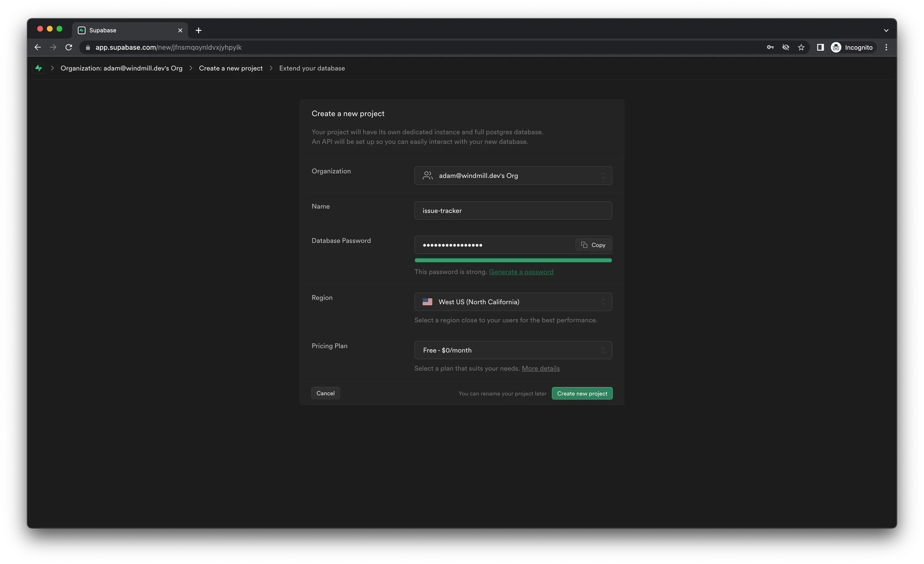This screenshot has height=564, width=924.
Task: Go to Organization breadcrumb item
Action: pos(121,68)
